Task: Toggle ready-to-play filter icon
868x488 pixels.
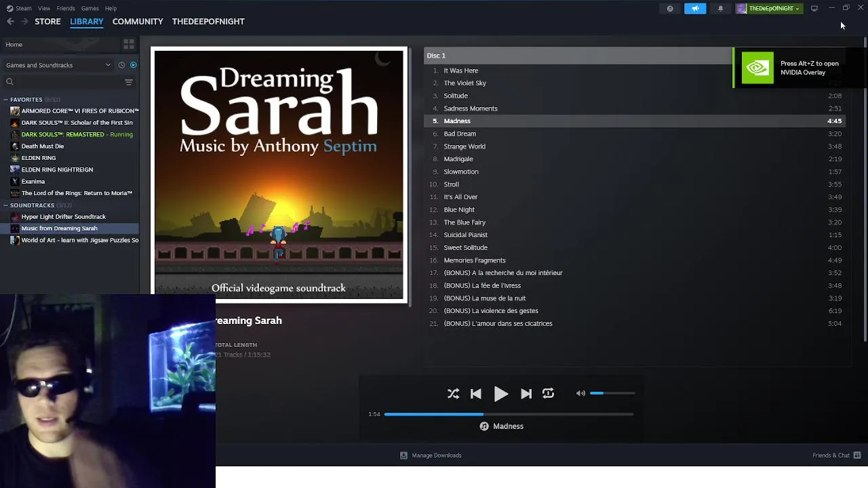Action: [133, 65]
